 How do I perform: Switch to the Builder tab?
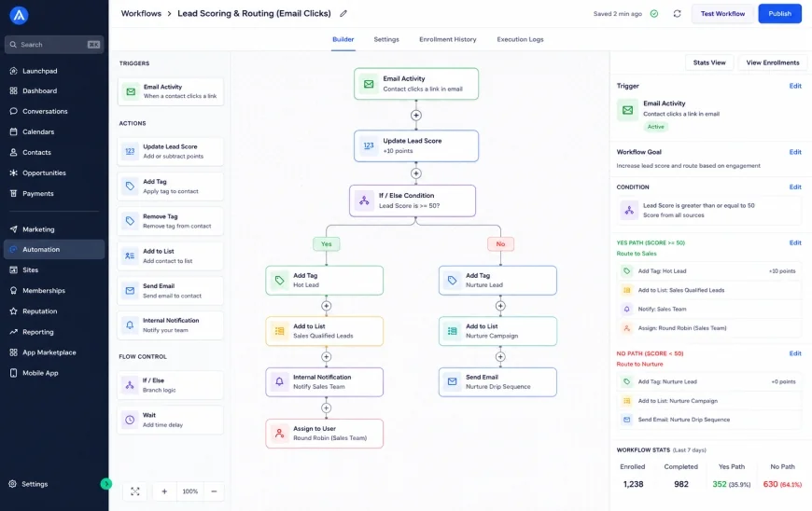(343, 39)
